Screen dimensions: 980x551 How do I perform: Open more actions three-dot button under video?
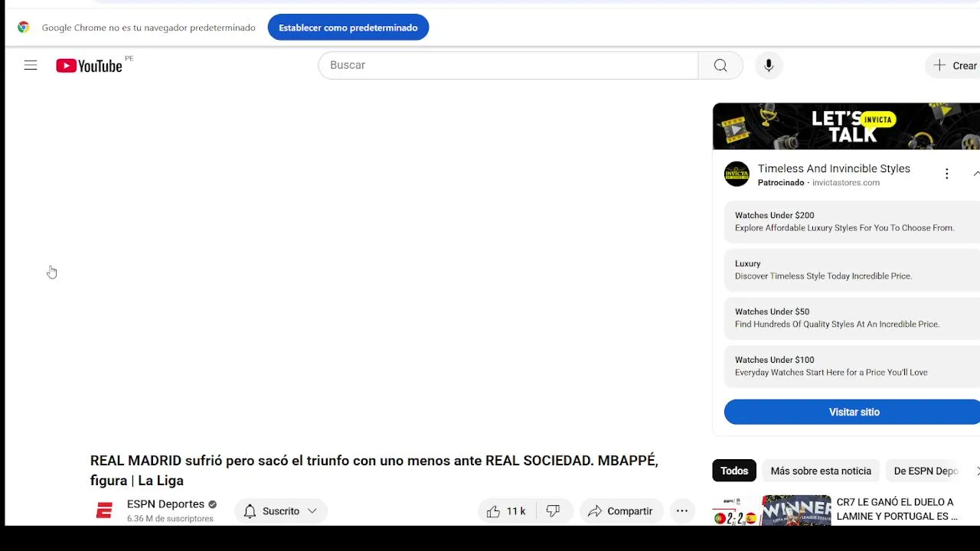682,511
